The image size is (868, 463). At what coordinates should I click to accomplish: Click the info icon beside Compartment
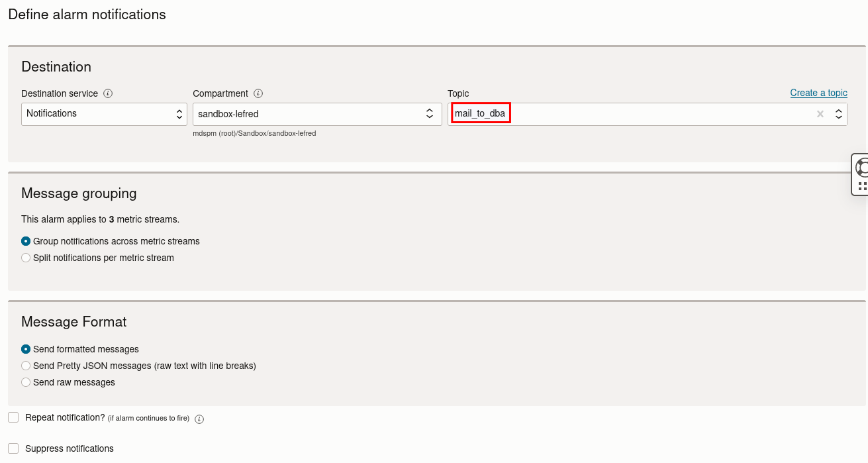(x=258, y=93)
